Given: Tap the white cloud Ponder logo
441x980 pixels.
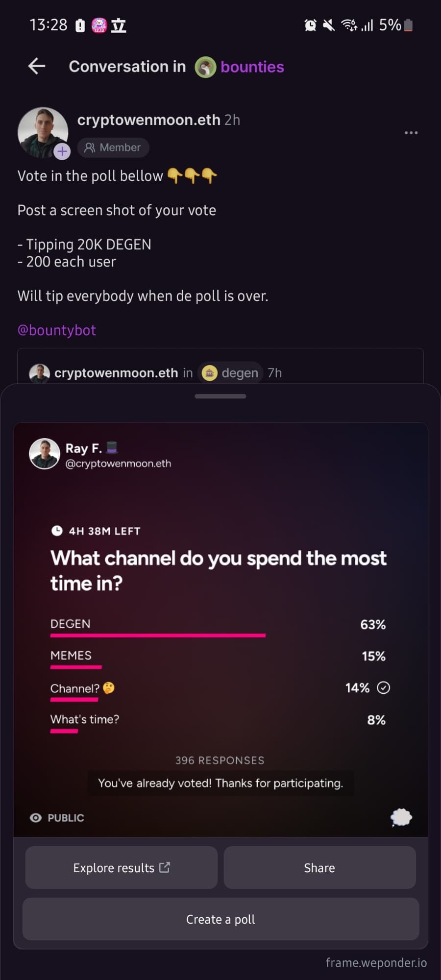Looking at the screenshot, I should (401, 817).
